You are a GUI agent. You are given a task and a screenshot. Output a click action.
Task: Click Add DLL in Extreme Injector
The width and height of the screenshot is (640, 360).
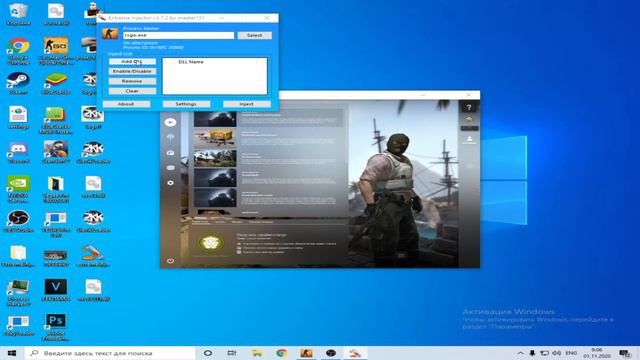pyautogui.click(x=132, y=62)
